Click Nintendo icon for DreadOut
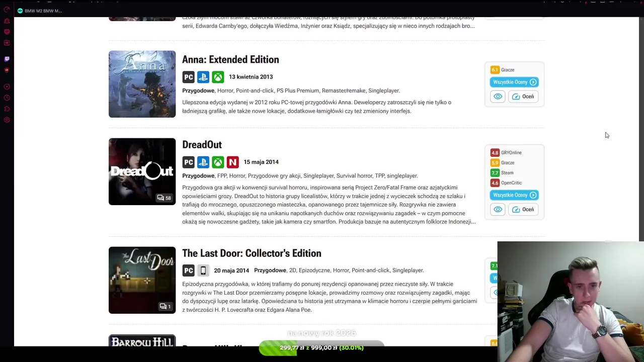The height and width of the screenshot is (362, 644). pos(232,162)
